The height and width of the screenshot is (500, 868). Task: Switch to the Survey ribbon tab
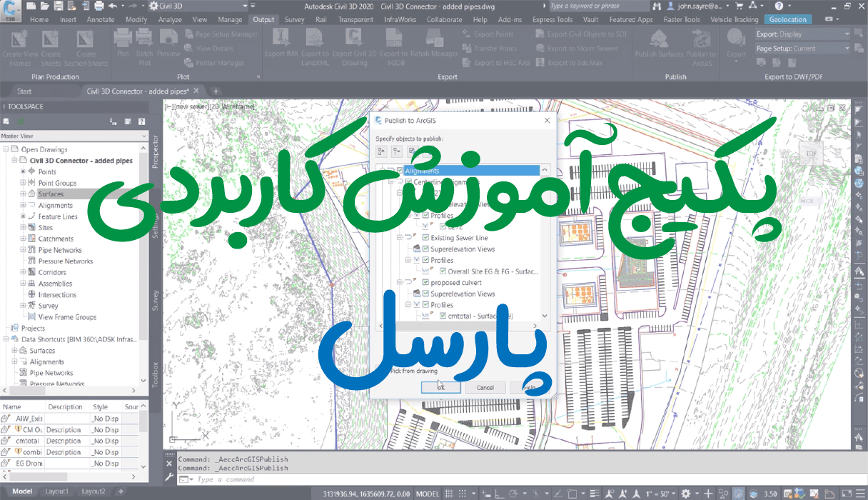pyautogui.click(x=294, y=20)
